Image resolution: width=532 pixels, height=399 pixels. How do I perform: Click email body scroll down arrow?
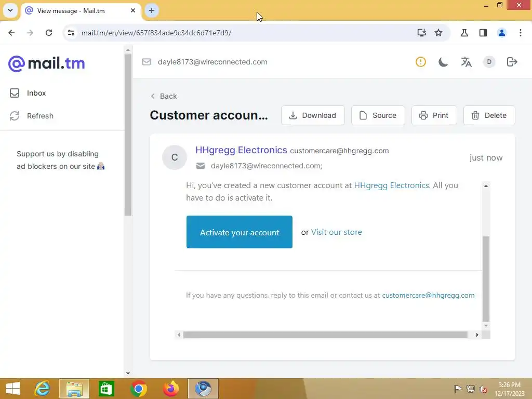pyautogui.click(x=486, y=326)
